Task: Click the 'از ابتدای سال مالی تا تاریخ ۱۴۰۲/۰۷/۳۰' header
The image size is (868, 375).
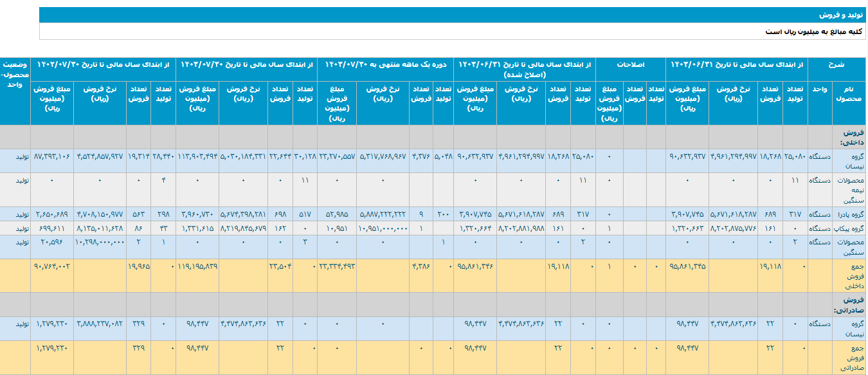Action: click(x=103, y=65)
